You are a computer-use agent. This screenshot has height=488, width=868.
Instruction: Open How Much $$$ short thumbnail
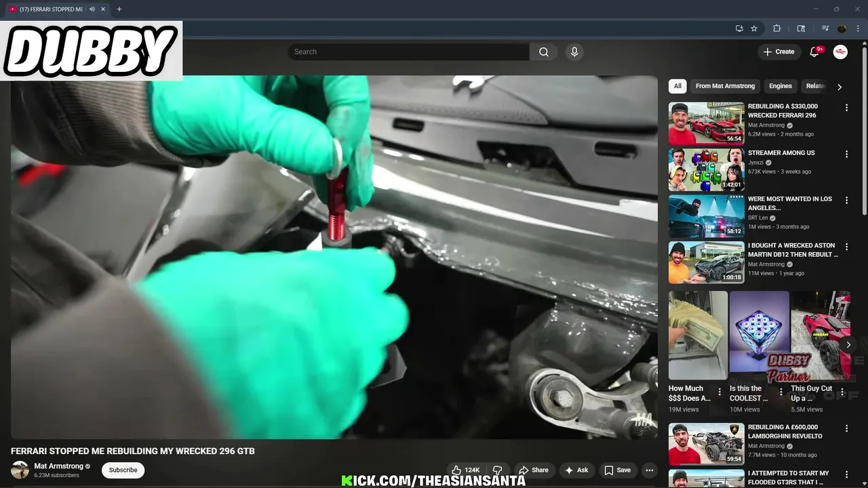tap(698, 335)
